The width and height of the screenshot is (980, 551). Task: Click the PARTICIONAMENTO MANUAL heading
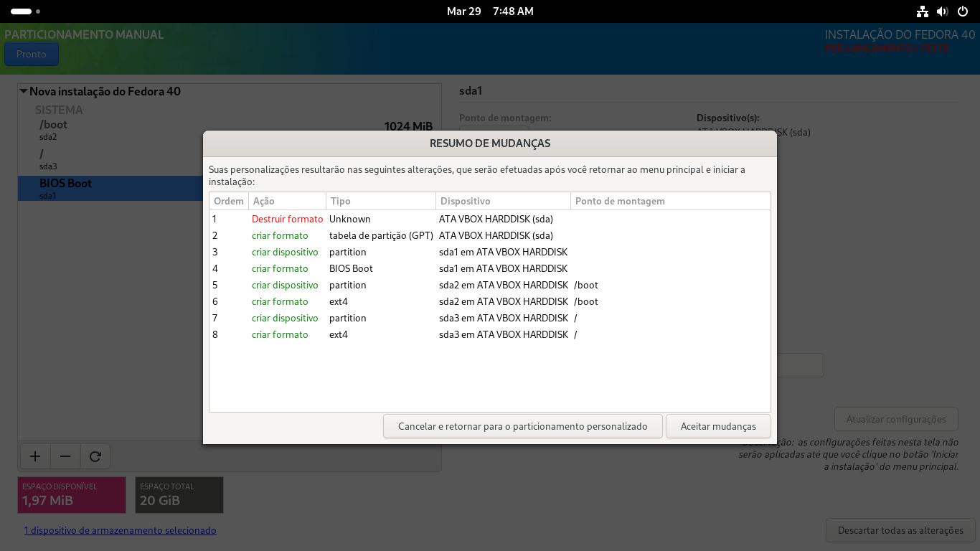click(x=84, y=34)
